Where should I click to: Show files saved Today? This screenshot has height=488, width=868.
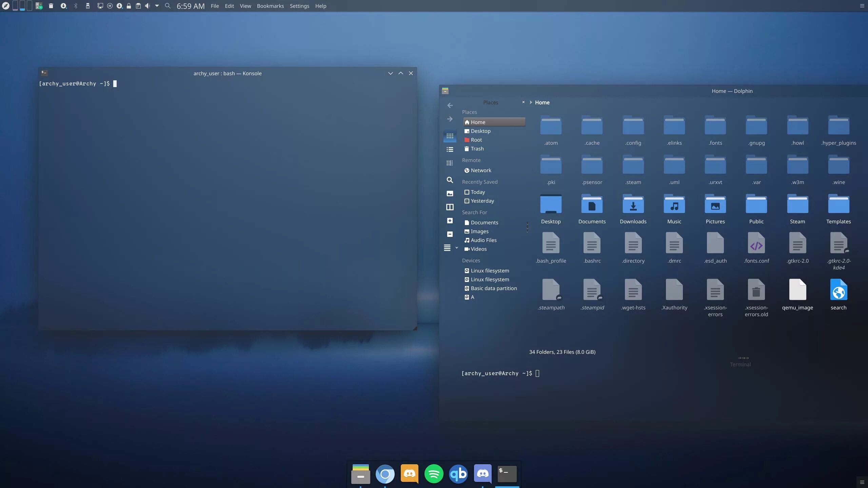pyautogui.click(x=494, y=192)
